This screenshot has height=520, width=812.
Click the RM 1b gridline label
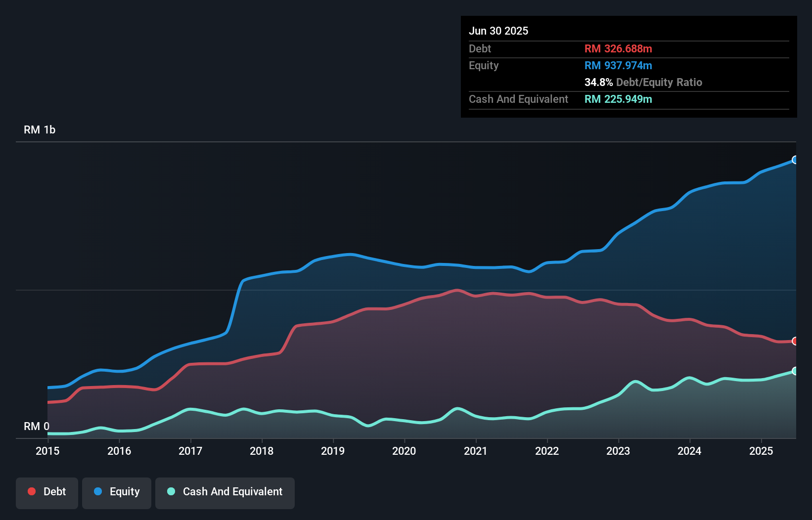click(40, 130)
